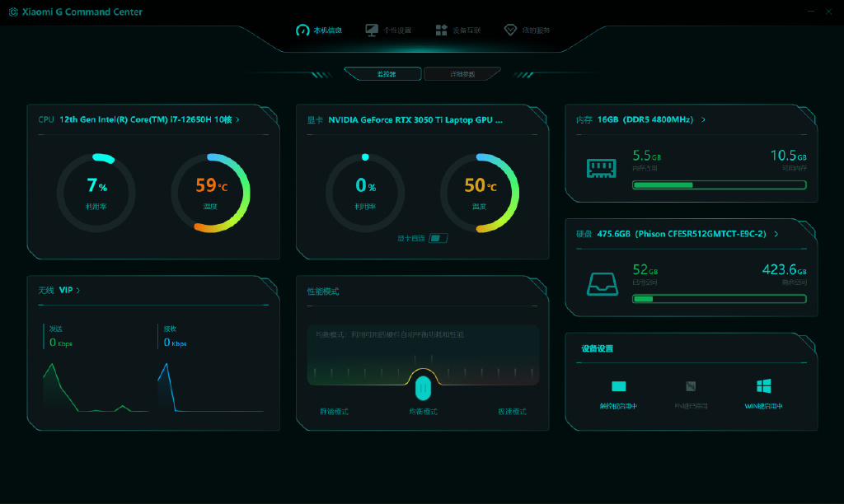This screenshot has width=844, height=504.
Task: Select 极速模式 turbo performance mode
Action: click(x=512, y=412)
